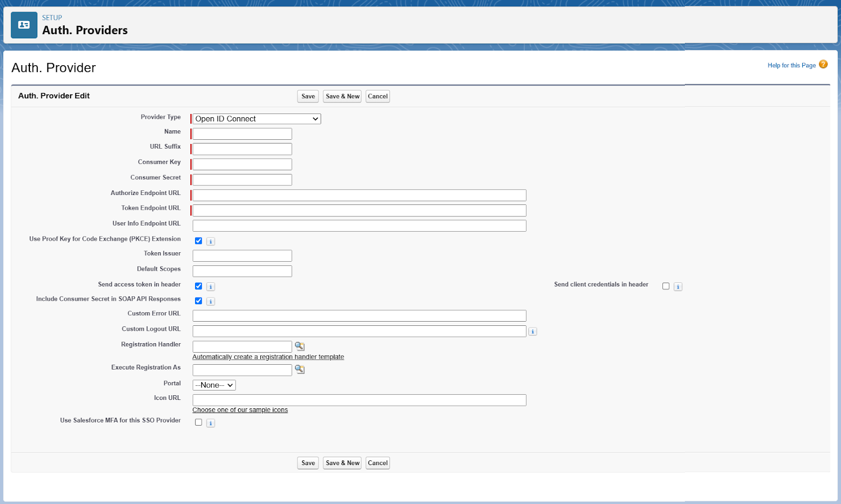Click the Help for this Page question icon

pos(823,65)
